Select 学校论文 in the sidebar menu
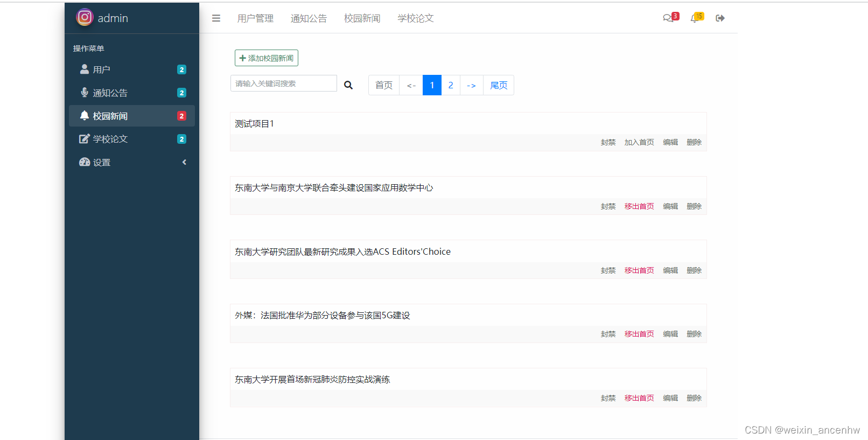 point(132,139)
